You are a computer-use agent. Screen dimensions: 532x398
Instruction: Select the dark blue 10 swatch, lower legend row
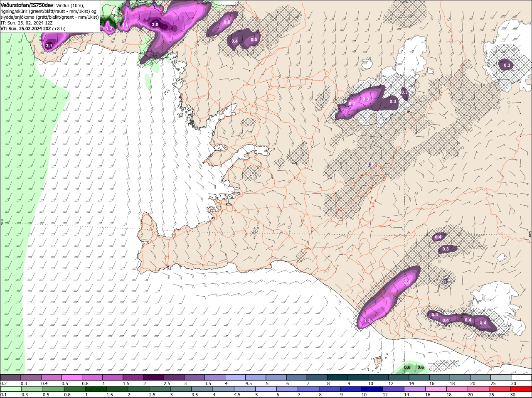pyautogui.click(x=372, y=389)
